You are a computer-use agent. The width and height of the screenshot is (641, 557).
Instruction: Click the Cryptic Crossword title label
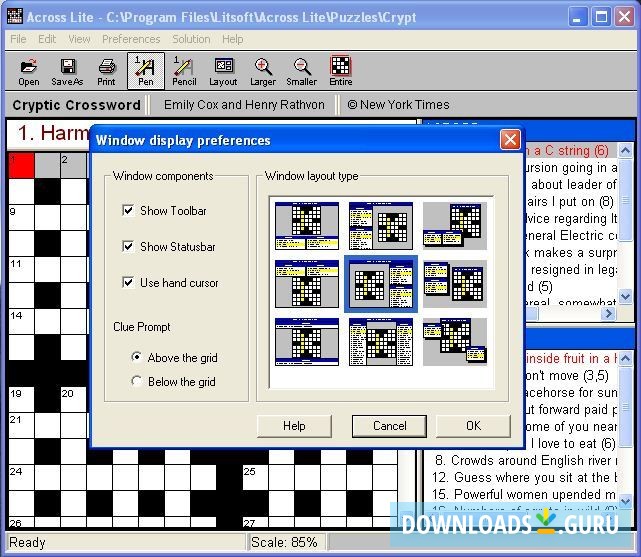pos(76,105)
